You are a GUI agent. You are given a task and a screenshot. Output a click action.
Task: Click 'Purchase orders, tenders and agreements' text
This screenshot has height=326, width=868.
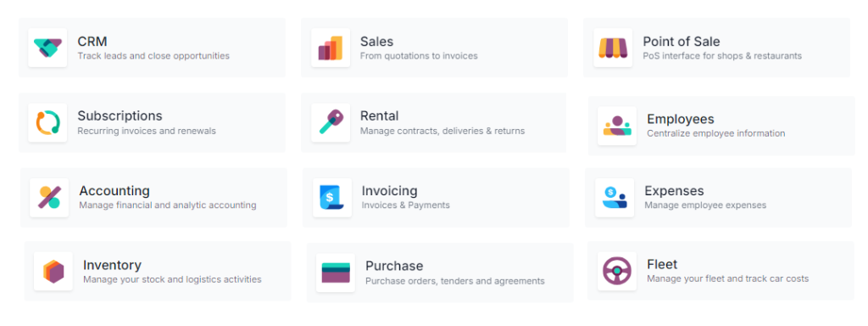click(x=455, y=281)
